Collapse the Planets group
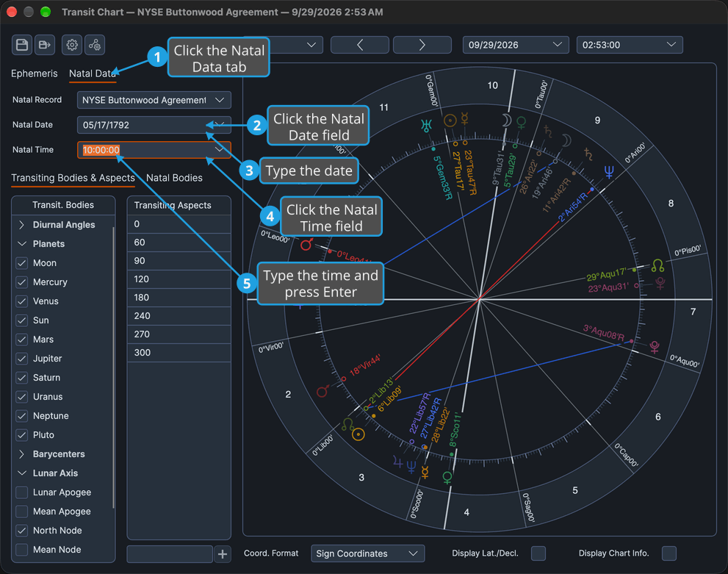 [x=21, y=244]
